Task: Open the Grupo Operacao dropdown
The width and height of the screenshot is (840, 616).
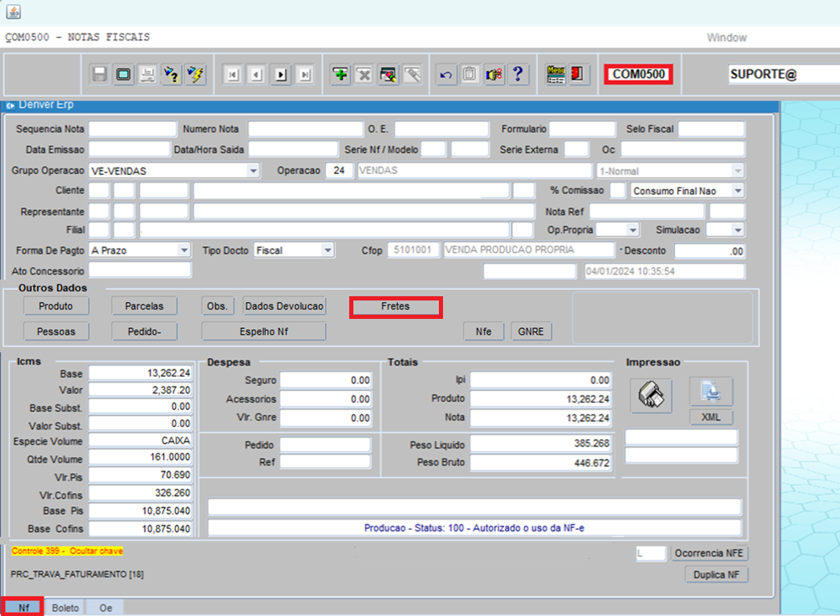Action: pyautogui.click(x=253, y=171)
